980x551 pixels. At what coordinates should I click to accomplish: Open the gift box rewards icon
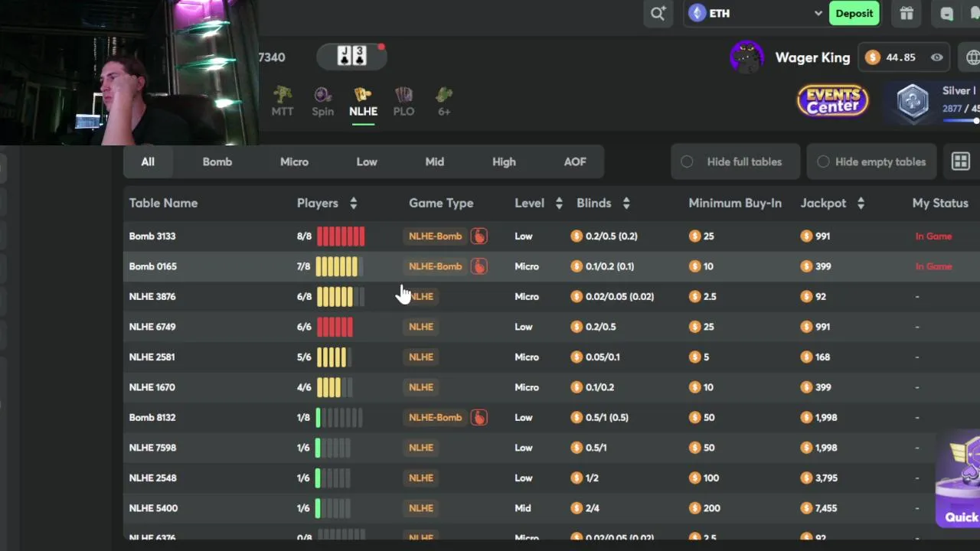pyautogui.click(x=906, y=13)
